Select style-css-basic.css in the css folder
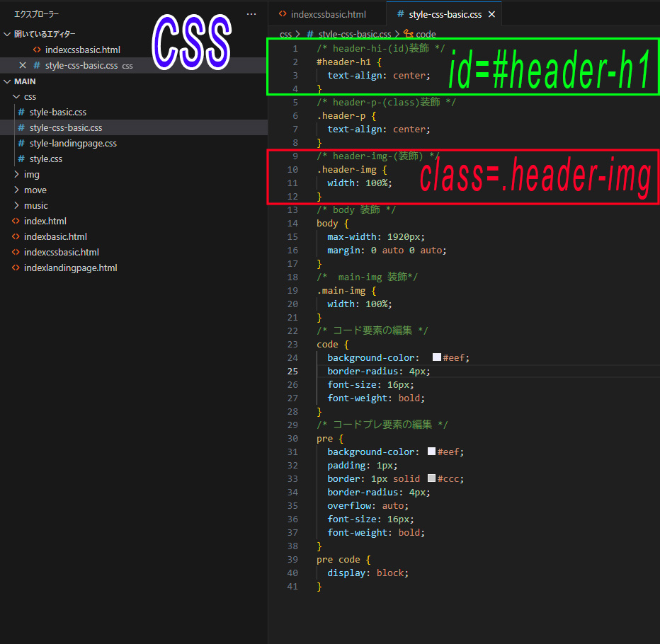 click(66, 128)
